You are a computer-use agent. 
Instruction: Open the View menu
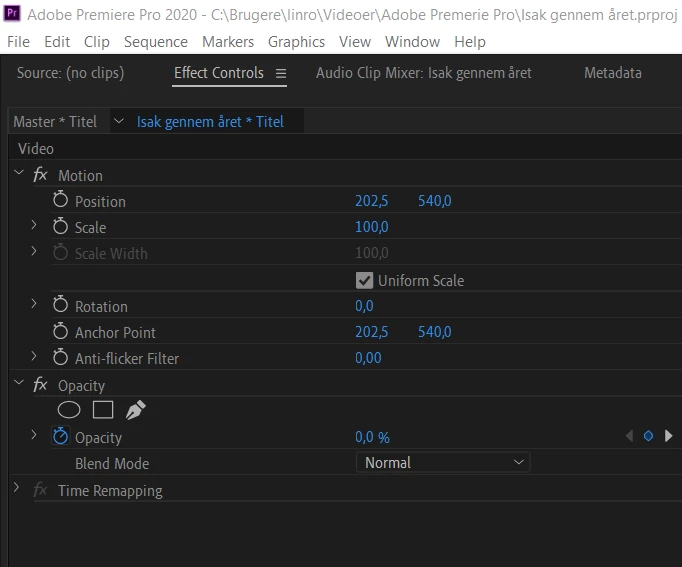[x=355, y=42]
